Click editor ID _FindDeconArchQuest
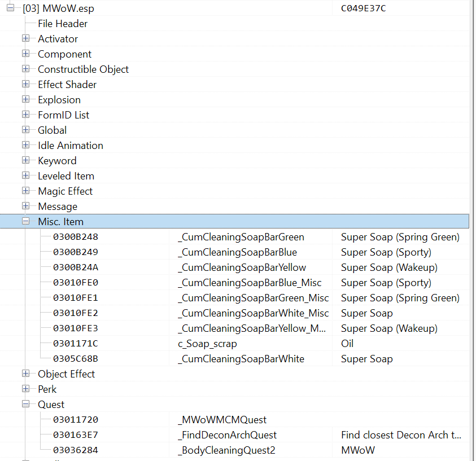 click(227, 435)
